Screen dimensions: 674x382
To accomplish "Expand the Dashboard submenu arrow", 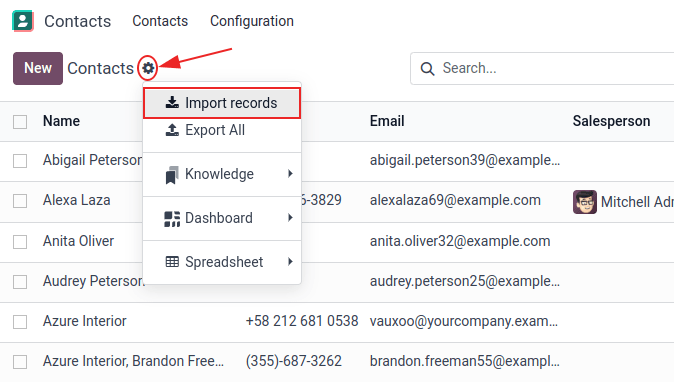I will pos(291,218).
